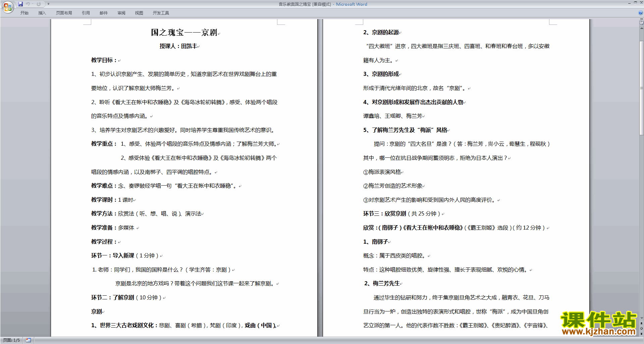Switch to the 页面布局 tab
This screenshot has height=344, width=644.
(x=64, y=13)
